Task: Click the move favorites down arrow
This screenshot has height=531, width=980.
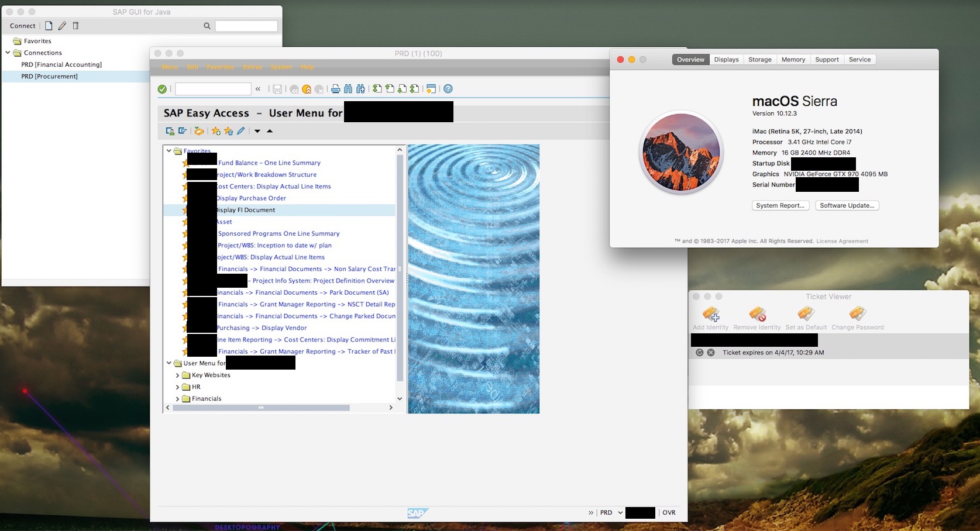Action: pos(257,131)
